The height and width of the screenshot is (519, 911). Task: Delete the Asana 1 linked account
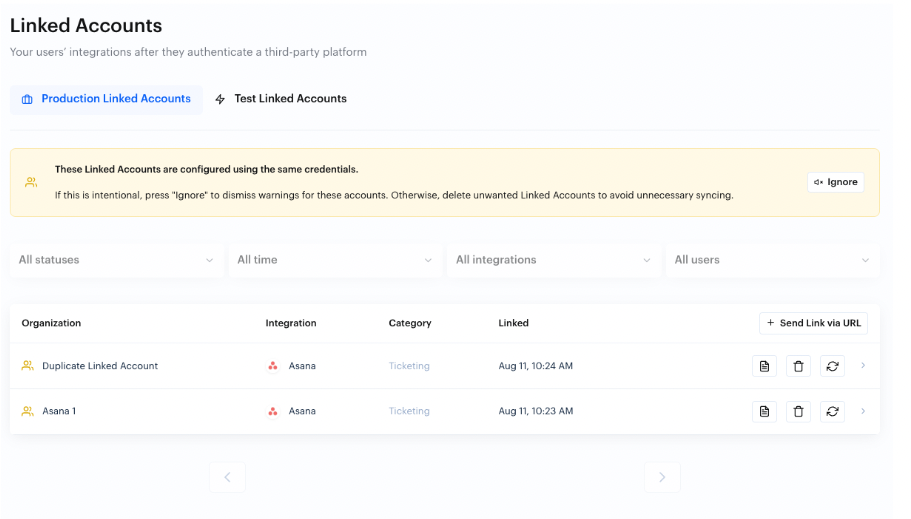pos(798,411)
